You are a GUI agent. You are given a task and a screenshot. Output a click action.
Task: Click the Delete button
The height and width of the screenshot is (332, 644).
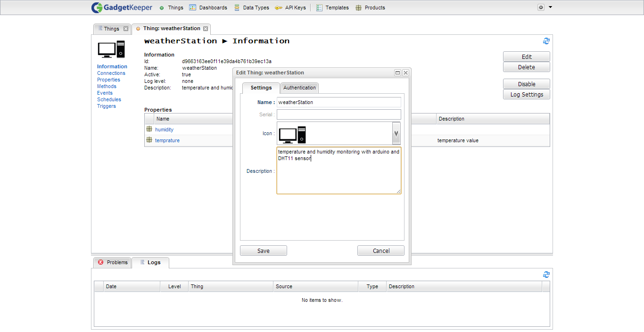tap(527, 67)
